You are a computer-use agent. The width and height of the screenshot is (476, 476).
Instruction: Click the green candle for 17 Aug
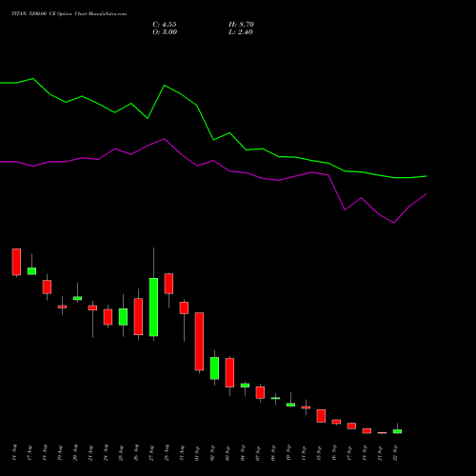[x=31, y=271]
